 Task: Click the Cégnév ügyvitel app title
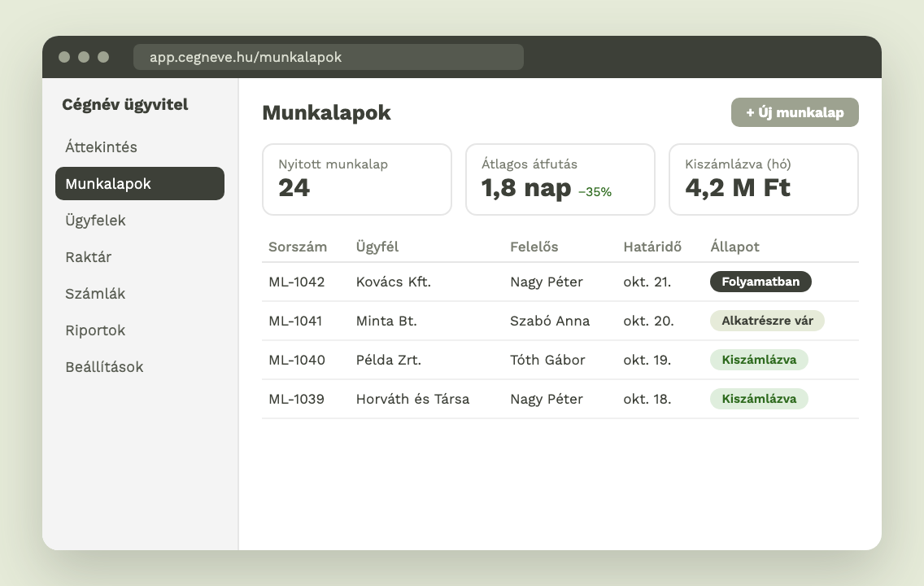pos(125,104)
